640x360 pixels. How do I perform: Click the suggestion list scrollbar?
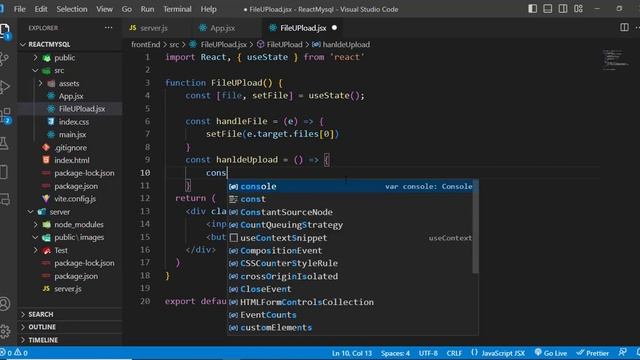coord(476,227)
